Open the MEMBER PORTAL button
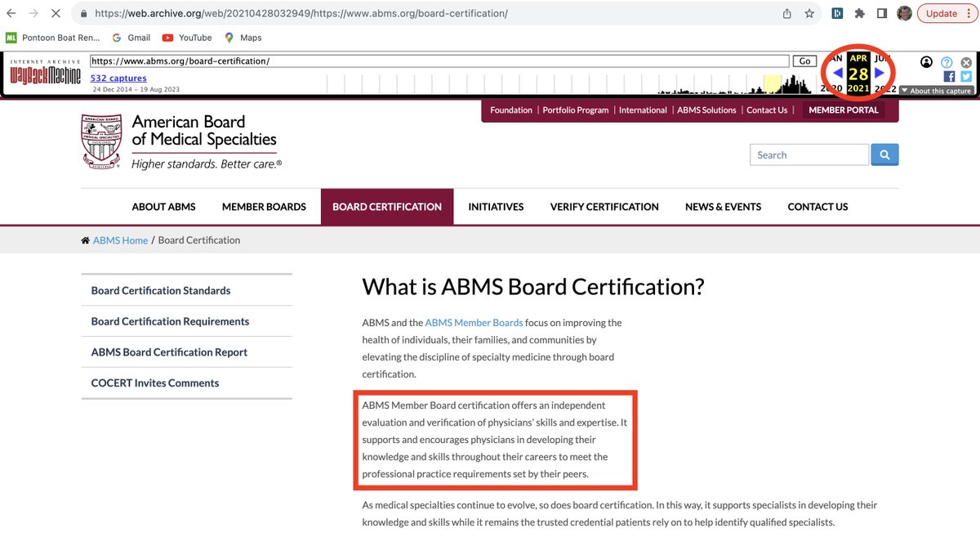 (844, 110)
